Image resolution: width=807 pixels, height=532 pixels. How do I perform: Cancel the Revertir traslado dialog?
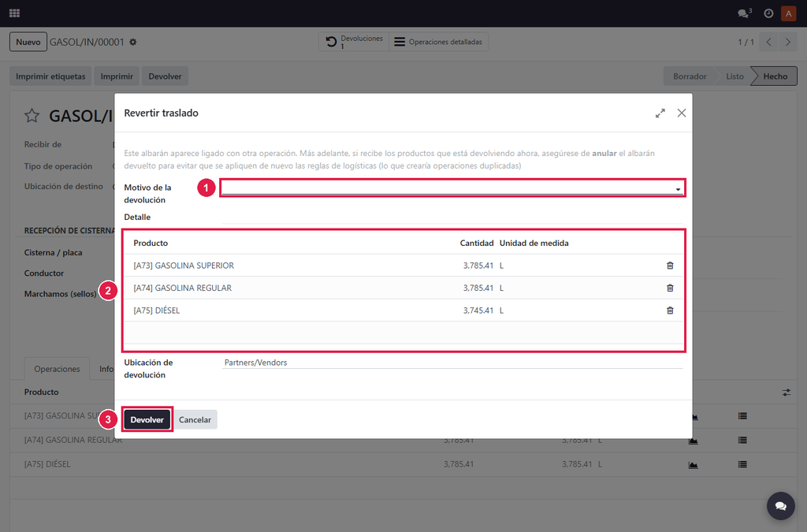(195, 420)
